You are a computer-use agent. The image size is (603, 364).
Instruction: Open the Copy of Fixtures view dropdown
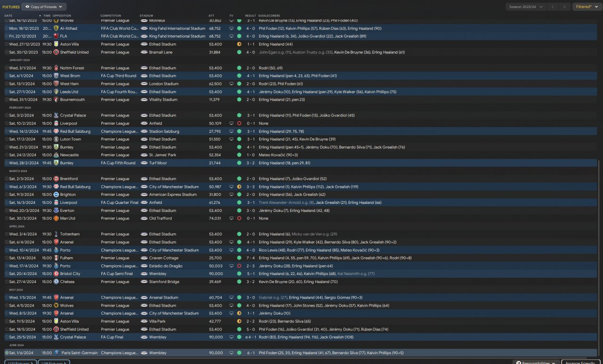click(44, 7)
